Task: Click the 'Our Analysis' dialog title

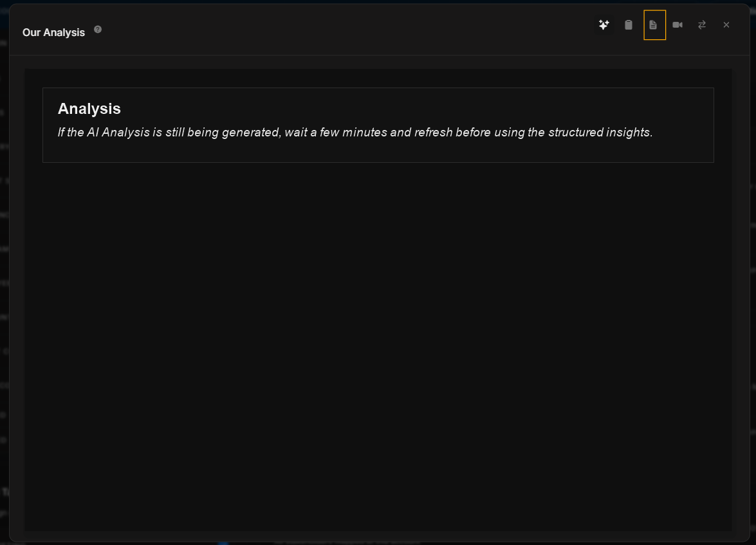Action: click(x=53, y=32)
